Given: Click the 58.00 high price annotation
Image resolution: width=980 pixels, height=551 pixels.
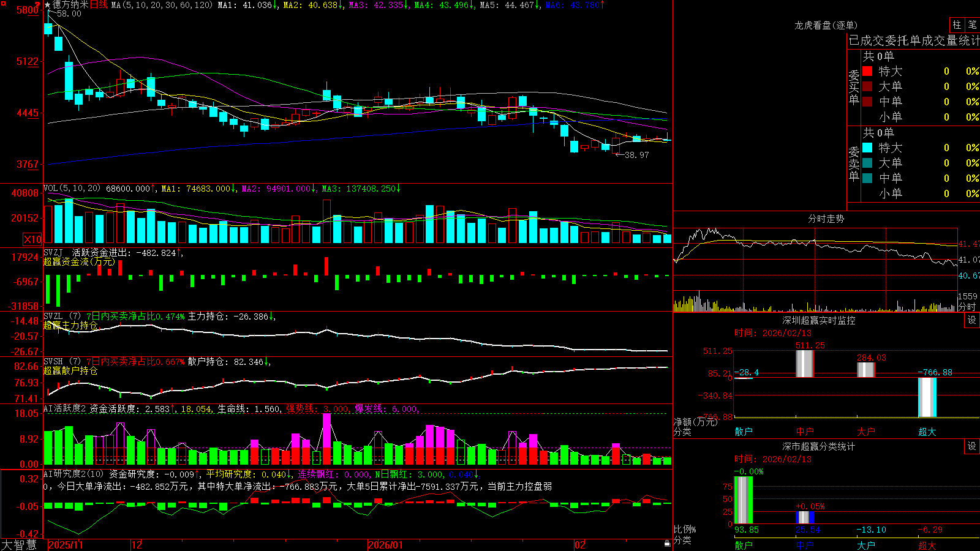Looking at the screenshot, I should 69,13.
